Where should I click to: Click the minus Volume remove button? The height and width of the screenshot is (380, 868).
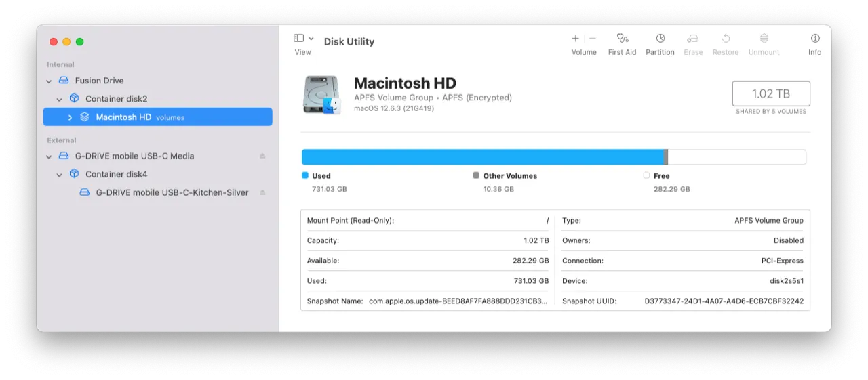click(x=593, y=39)
